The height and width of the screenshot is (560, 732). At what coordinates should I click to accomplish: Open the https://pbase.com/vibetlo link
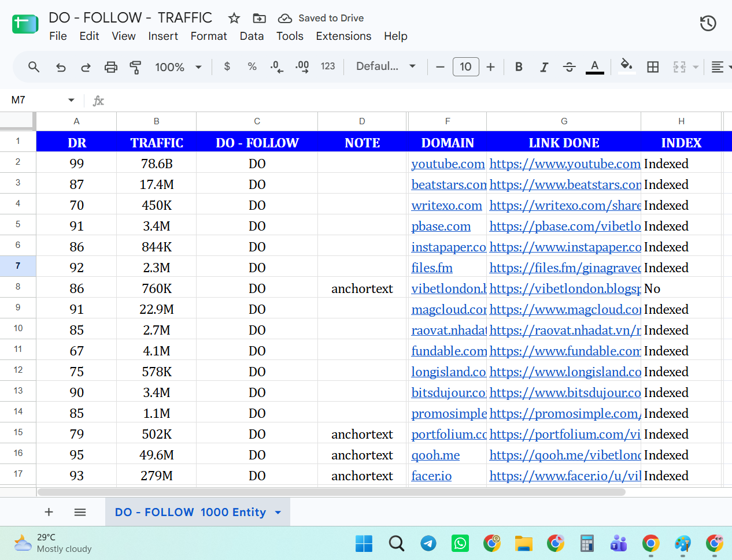[565, 226]
